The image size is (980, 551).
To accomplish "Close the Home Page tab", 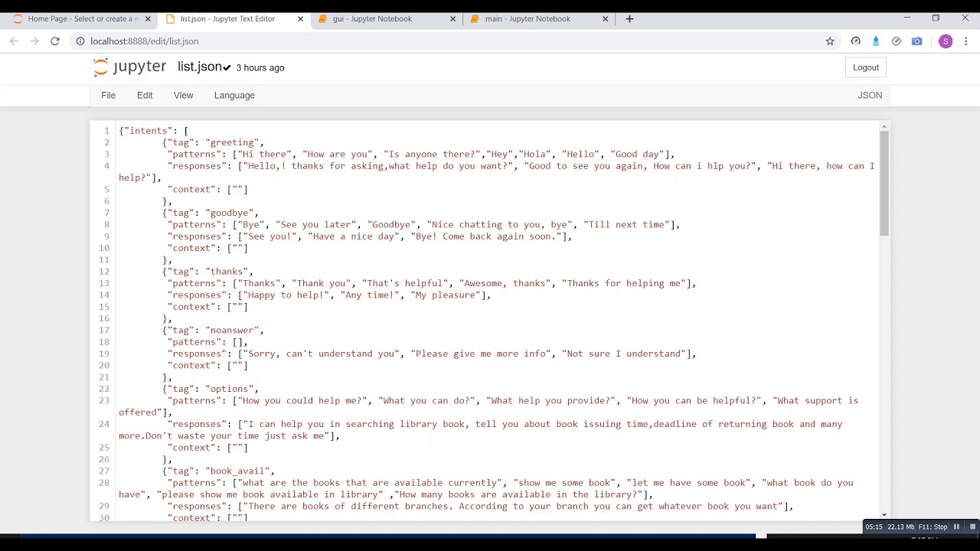I will [148, 19].
